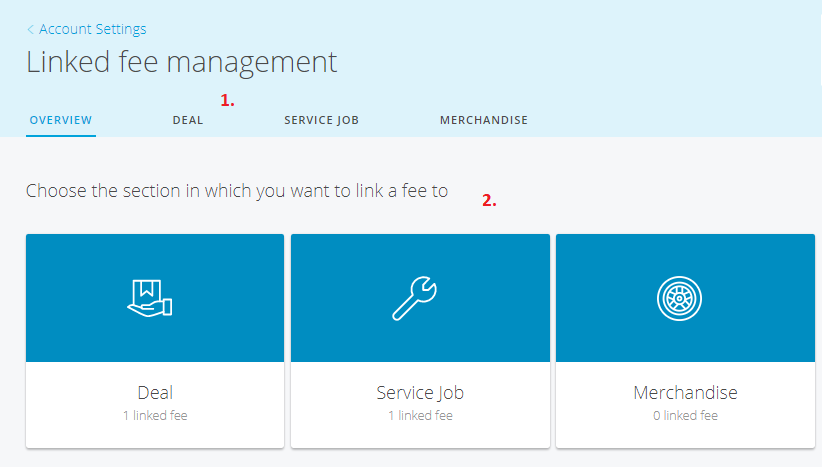
Task: Click the red '1.' annotation marker
Action: tap(227, 100)
